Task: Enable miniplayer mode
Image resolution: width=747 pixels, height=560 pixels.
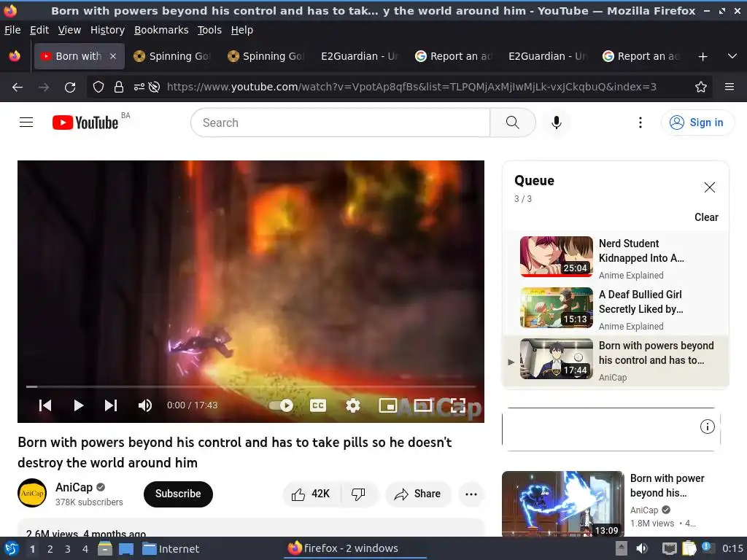Action: pyautogui.click(x=388, y=405)
